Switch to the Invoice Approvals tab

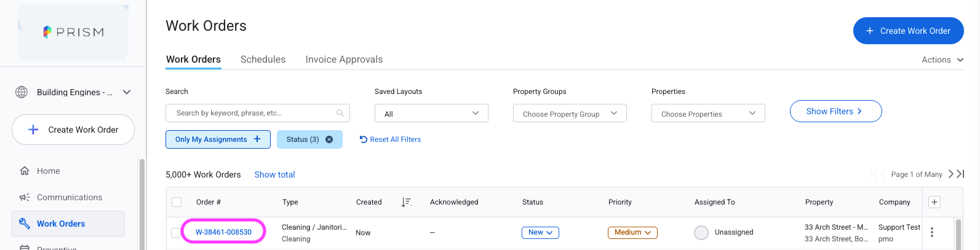(344, 60)
